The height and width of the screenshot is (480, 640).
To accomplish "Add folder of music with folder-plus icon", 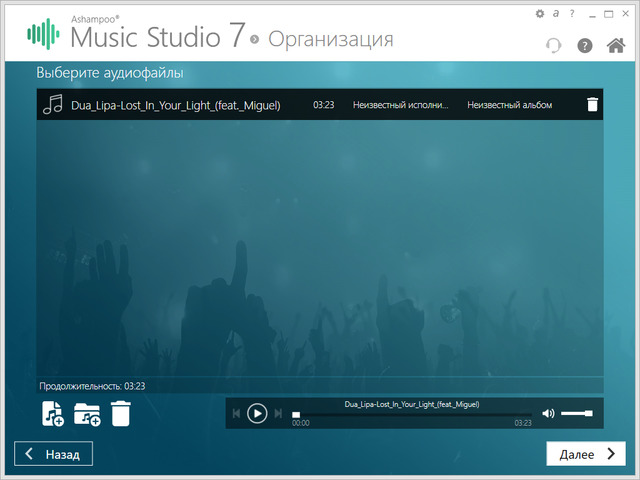I will (87, 415).
